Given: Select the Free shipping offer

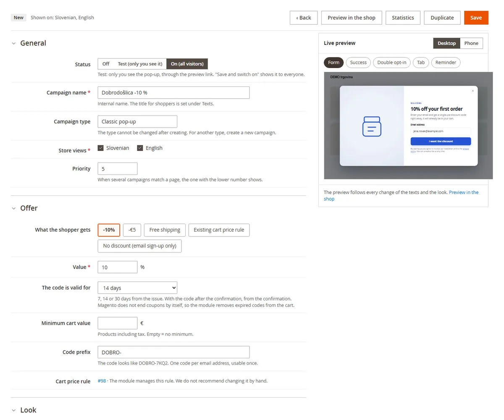Looking at the screenshot, I should pos(165,230).
